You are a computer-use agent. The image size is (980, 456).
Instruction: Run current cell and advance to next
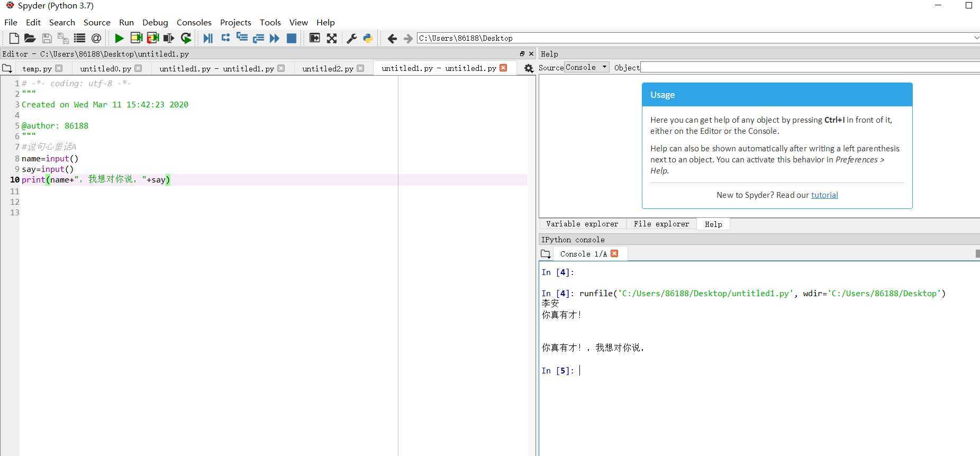click(153, 38)
